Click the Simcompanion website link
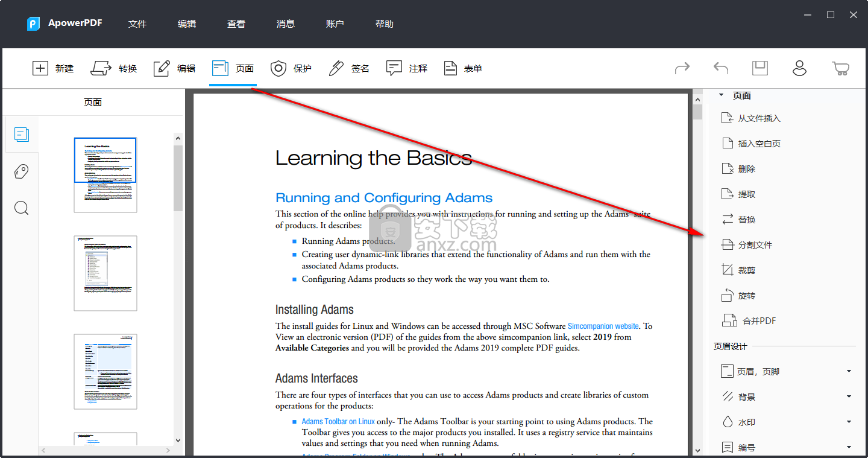 (x=603, y=326)
